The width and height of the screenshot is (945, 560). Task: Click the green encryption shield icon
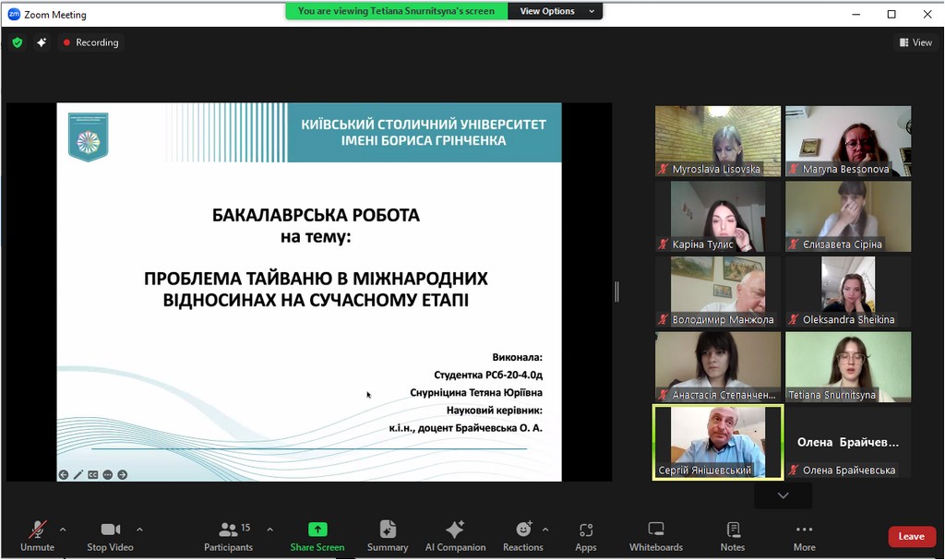pos(17,42)
